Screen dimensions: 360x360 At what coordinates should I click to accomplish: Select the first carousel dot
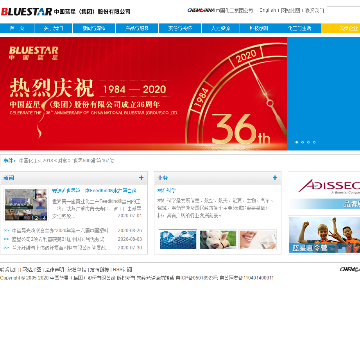coord(297,142)
